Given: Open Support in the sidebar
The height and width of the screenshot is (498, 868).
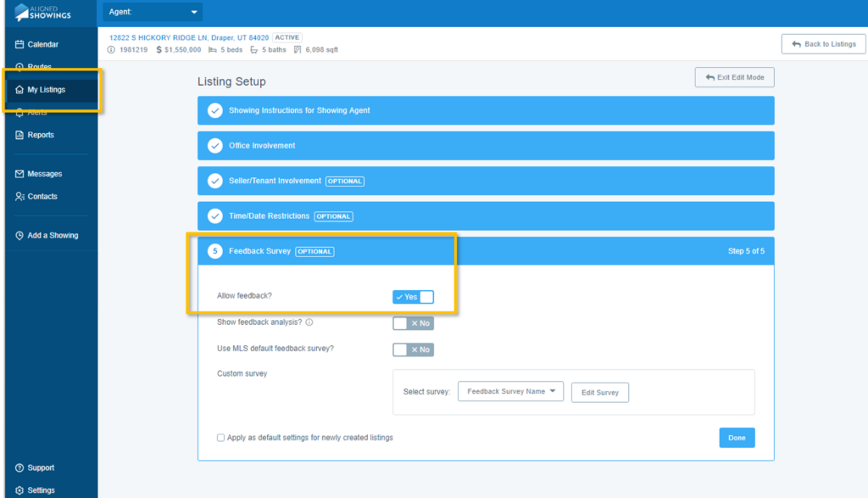Looking at the screenshot, I should pos(40,468).
